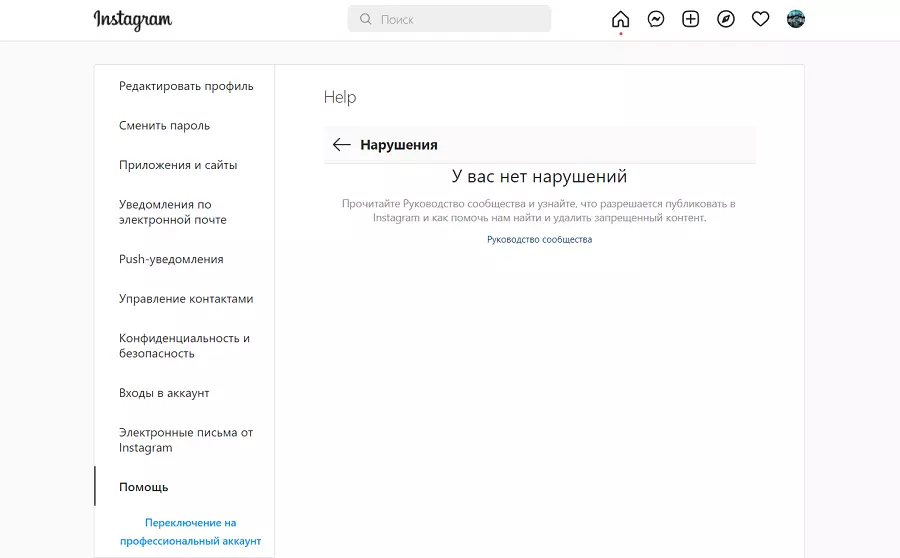Open Управление контактами section
The width and height of the screenshot is (900, 558).
click(186, 299)
